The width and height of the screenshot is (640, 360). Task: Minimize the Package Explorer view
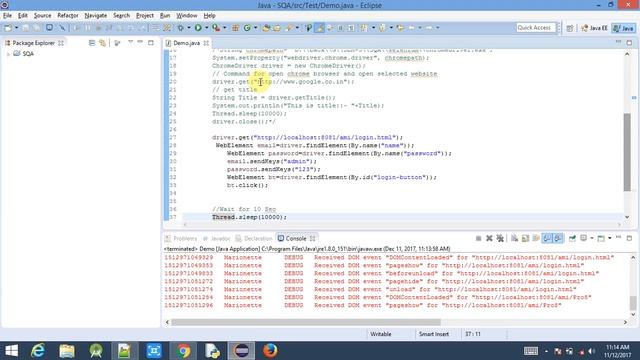click(x=140, y=42)
